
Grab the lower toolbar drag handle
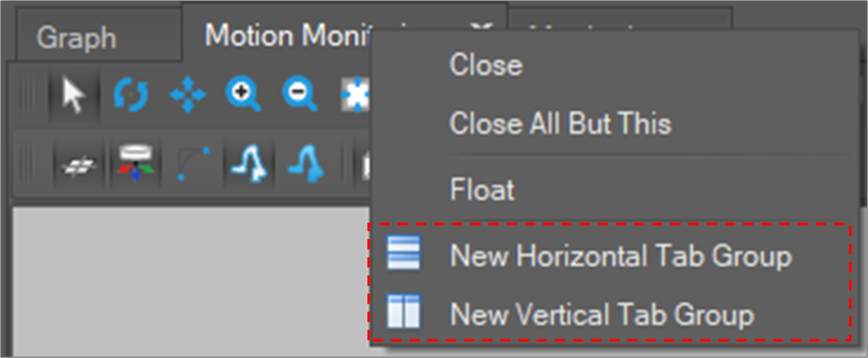[28, 164]
